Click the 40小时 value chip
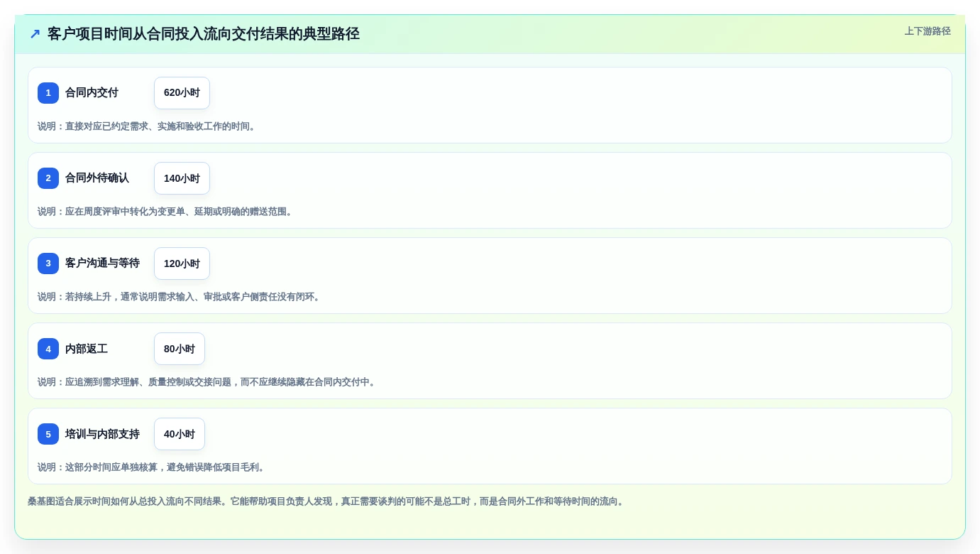 180,434
